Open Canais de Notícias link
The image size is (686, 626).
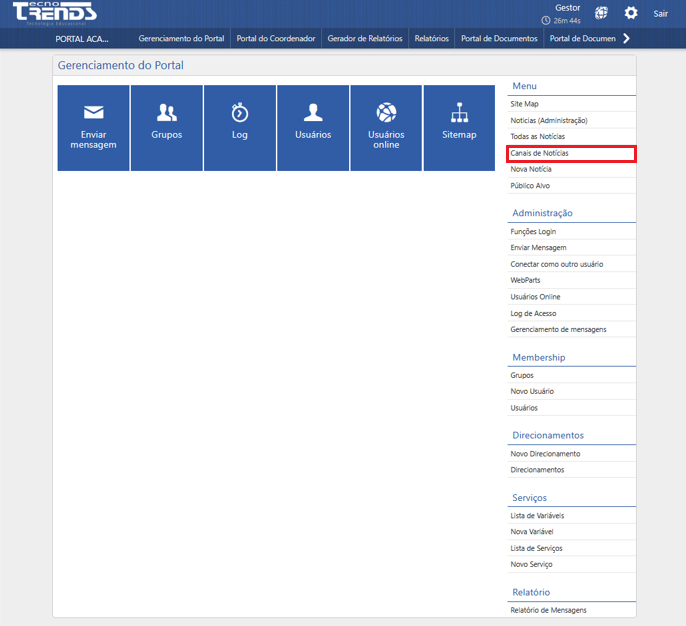pos(539,153)
